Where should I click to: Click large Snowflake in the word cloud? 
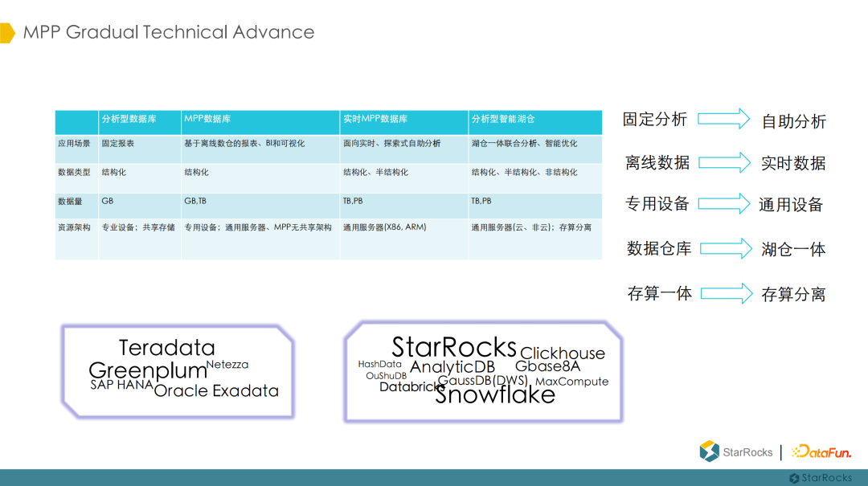(x=495, y=394)
